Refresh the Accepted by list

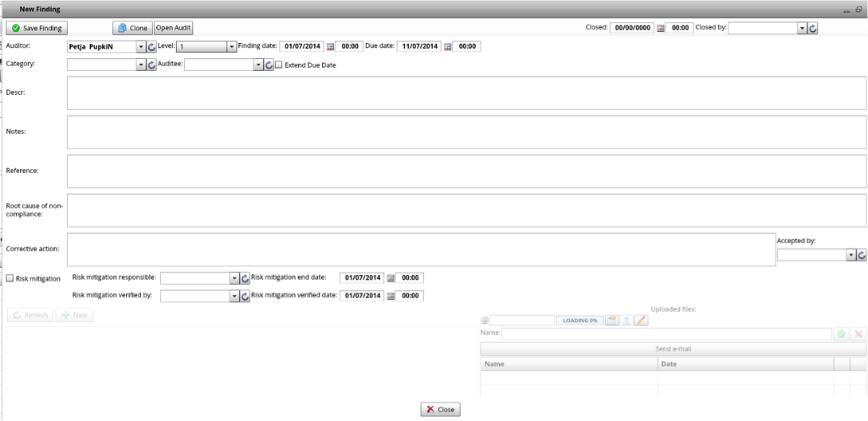pyautogui.click(x=861, y=254)
